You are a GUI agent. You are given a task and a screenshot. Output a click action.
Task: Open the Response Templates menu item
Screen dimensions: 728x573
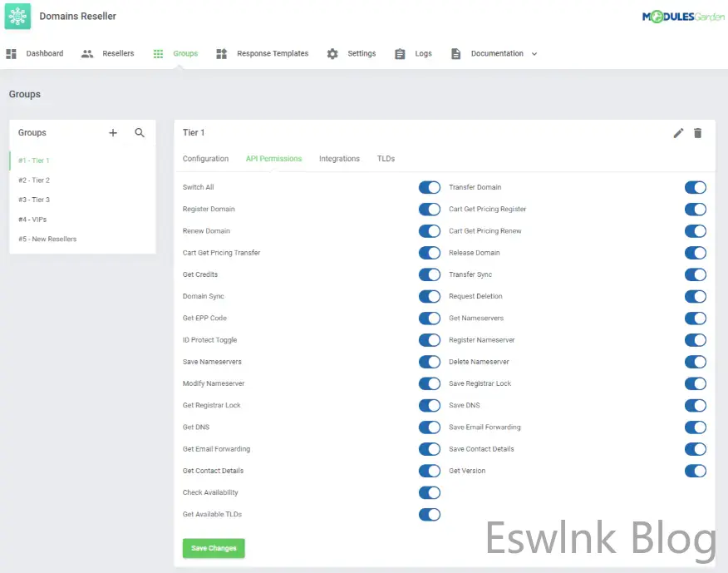click(272, 54)
